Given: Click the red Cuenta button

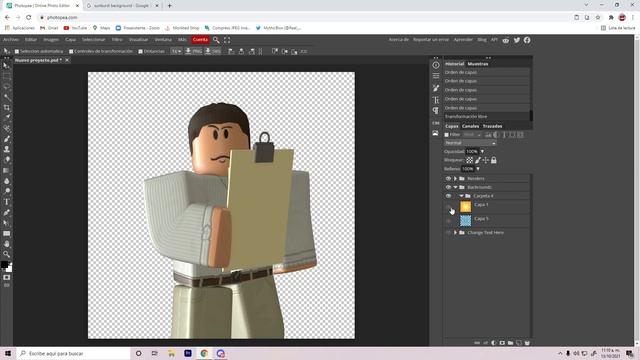Looking at the screenshot, I should 200,40.
